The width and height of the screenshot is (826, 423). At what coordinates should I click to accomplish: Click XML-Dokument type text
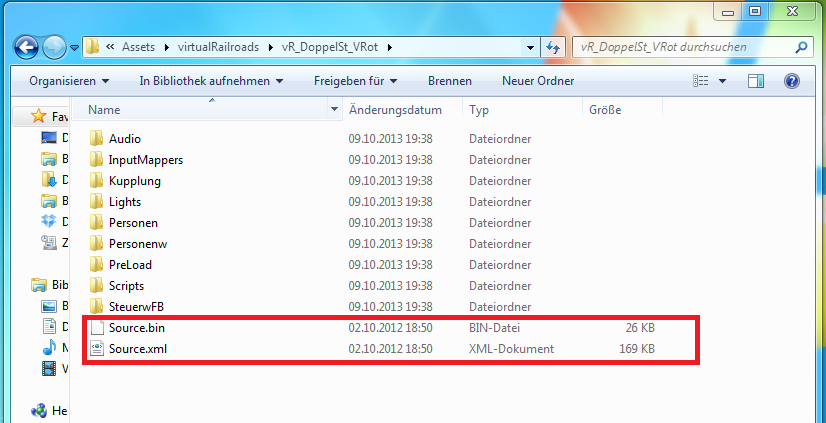point(511,349)
